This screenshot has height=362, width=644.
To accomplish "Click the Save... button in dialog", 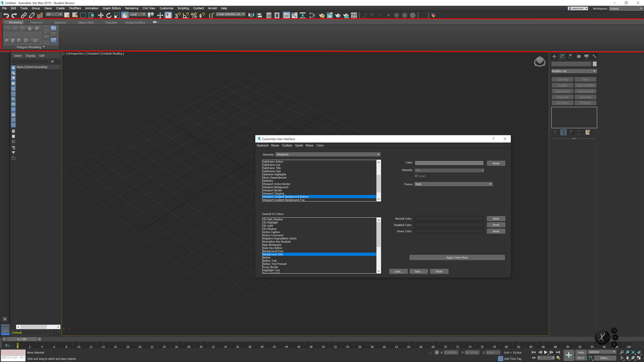I will click(x=418, y=271).
